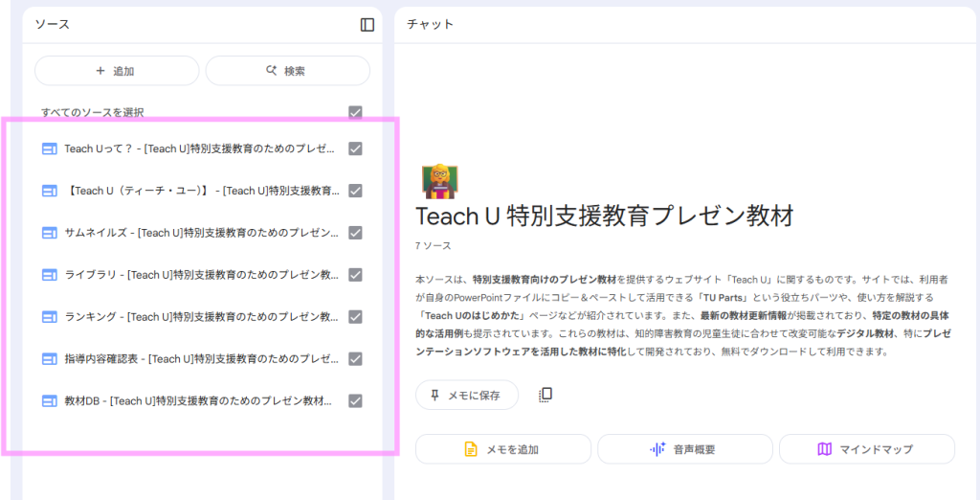Open the 指導内容確認表 source title

pos(201,358)
